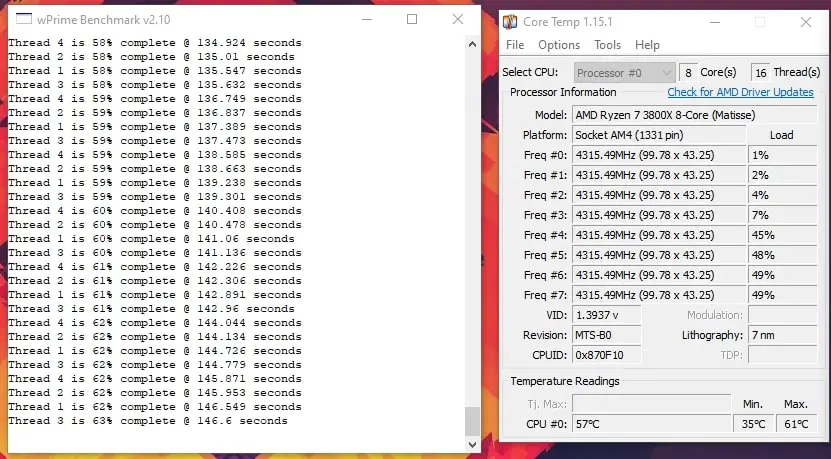
Task: Click the 1% load value for Freq #0
Action: [782, 155]
